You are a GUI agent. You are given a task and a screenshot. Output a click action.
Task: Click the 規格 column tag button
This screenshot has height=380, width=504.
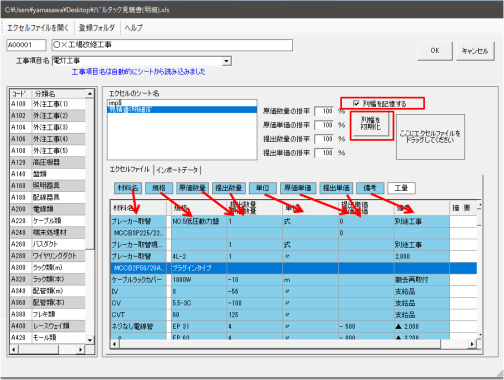[x=159, y=188]
